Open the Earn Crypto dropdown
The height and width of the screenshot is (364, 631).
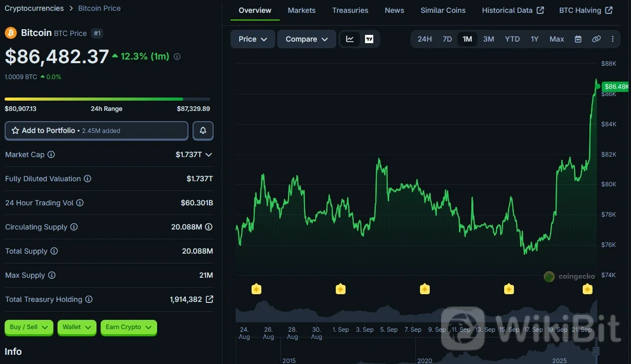pos(129,327)
